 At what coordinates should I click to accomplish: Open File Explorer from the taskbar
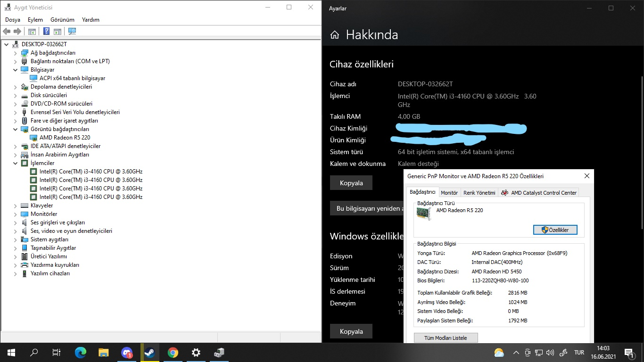pos(104,353)
